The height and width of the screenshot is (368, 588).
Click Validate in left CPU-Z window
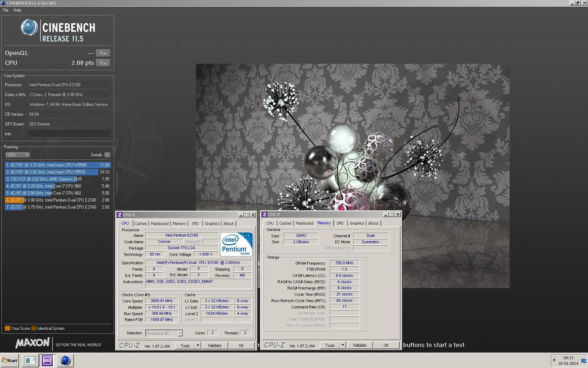pyautogui.click(x=215, y=346)
